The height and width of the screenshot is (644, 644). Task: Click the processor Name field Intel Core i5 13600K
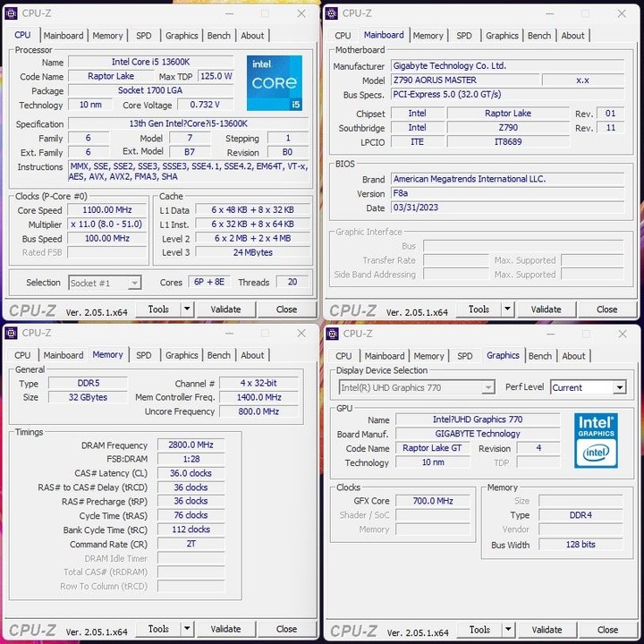[151, 62]
